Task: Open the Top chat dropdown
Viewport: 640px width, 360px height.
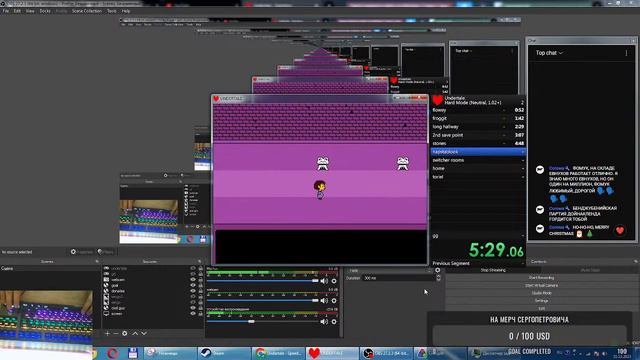Action: (x=549, y=53)
